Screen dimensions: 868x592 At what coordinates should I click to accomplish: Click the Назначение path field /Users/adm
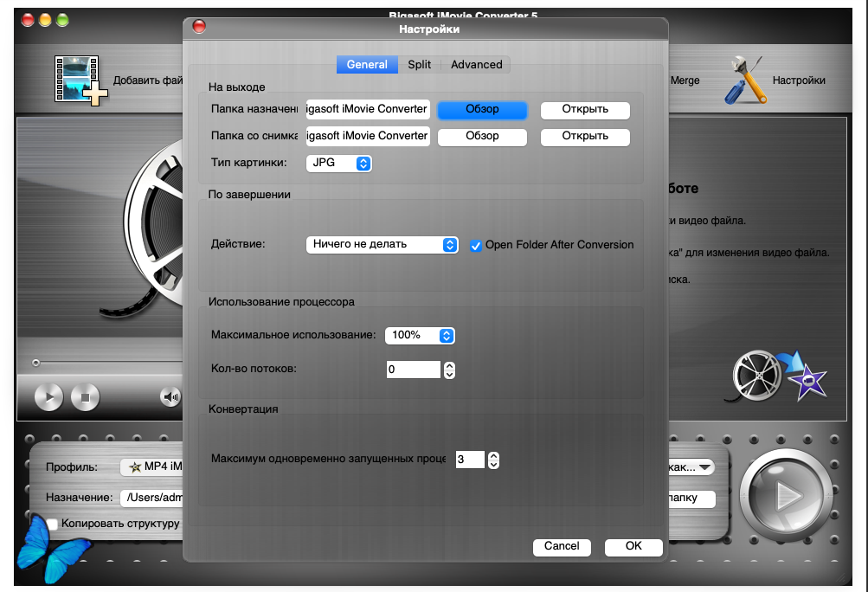[x=151, y=498]
